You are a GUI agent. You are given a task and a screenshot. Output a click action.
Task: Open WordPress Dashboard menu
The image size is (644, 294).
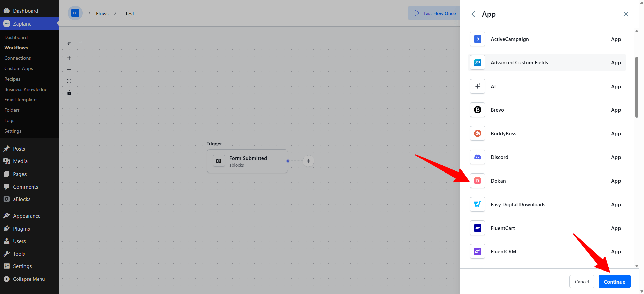pyautogui.click(x=30, y=11)
